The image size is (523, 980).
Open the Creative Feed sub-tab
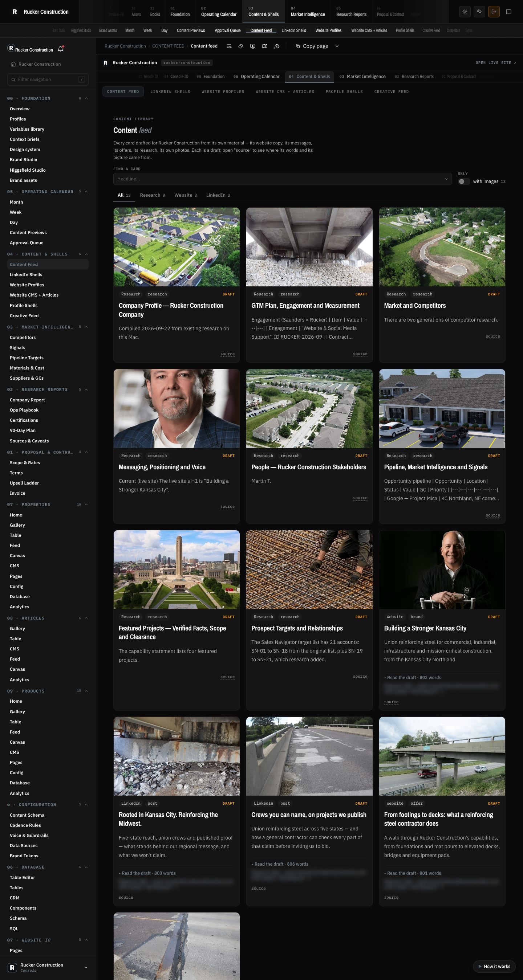[x=391, y=92]
